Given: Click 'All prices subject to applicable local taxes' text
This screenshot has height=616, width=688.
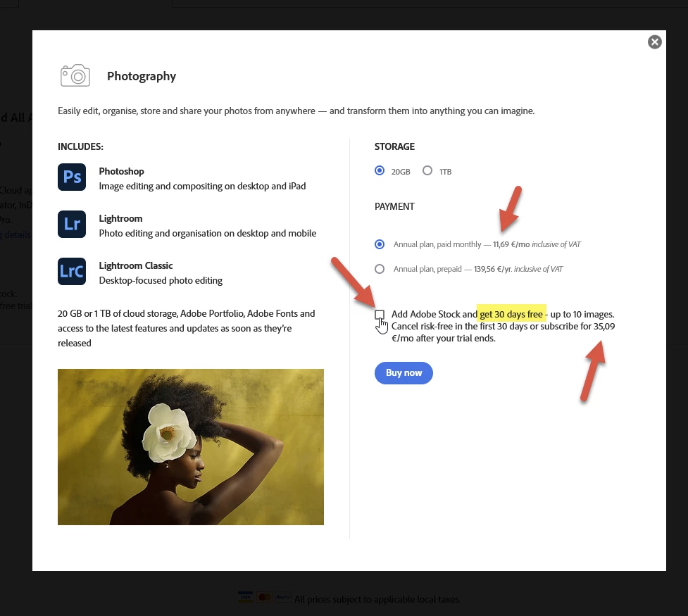Looking at the screenshot, I should pyautogui.click(x=377, y=599).
